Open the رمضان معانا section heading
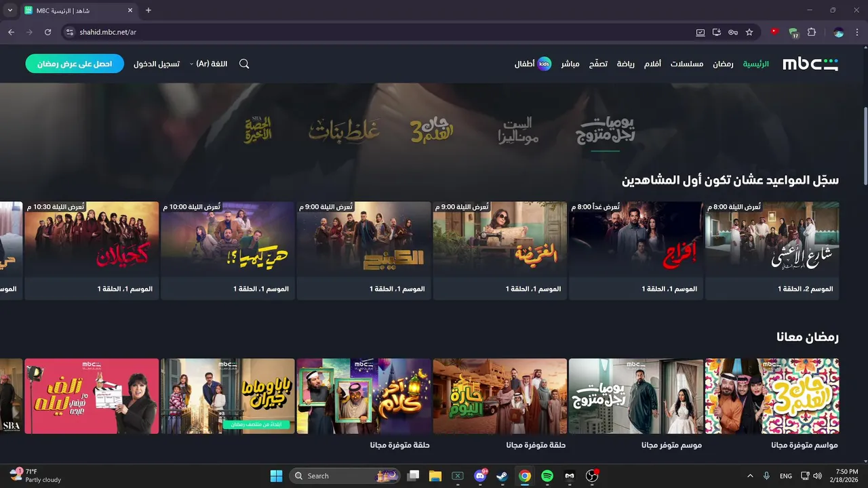Viewport: 868px width, 488px height. pyautogui.click(x=807, y=337)
